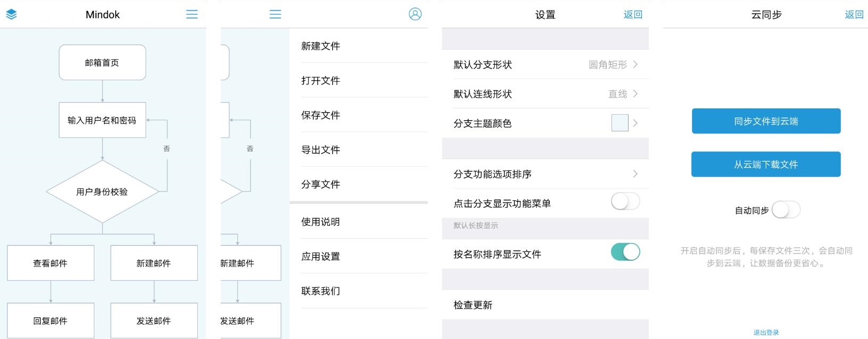Select the 输入用户名和密码 node
The image size is (868, 339).
tap(102, 120)
